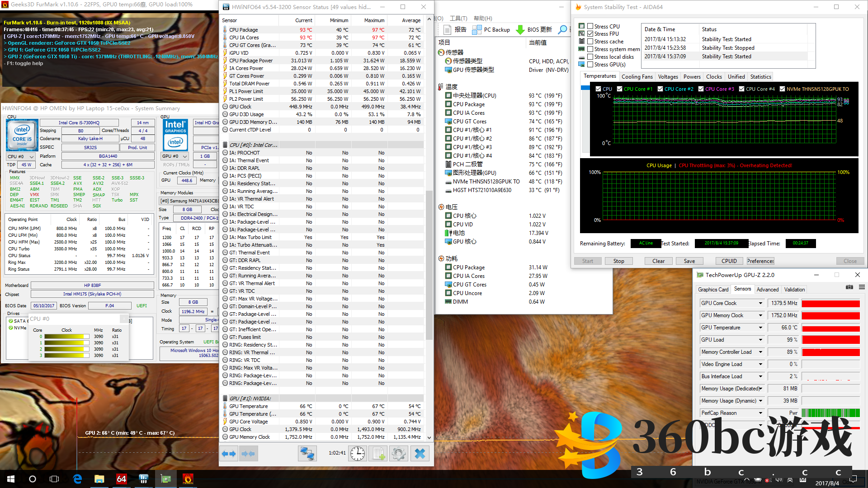
Task: Open HWiNFO remote network monitoring icon
Action: 307,454
